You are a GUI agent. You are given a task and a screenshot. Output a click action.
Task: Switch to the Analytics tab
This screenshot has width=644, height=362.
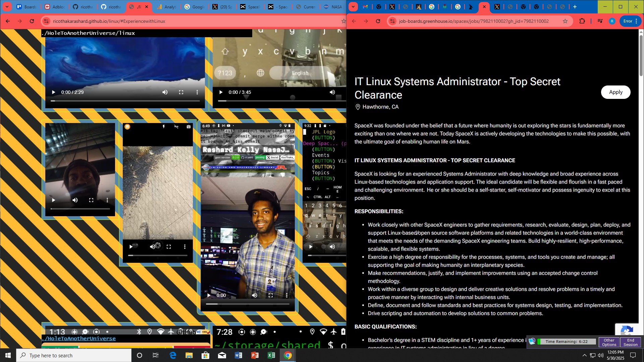pos(166,7)
